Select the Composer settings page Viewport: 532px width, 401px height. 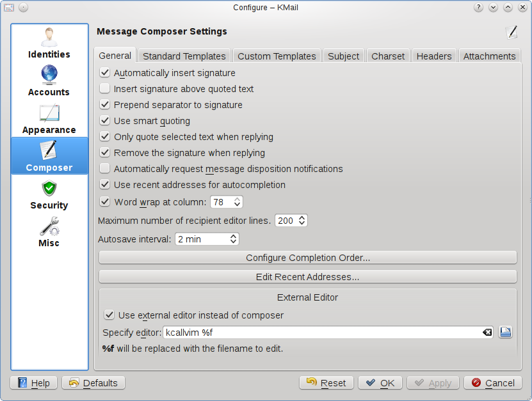(x=49, y=156)
